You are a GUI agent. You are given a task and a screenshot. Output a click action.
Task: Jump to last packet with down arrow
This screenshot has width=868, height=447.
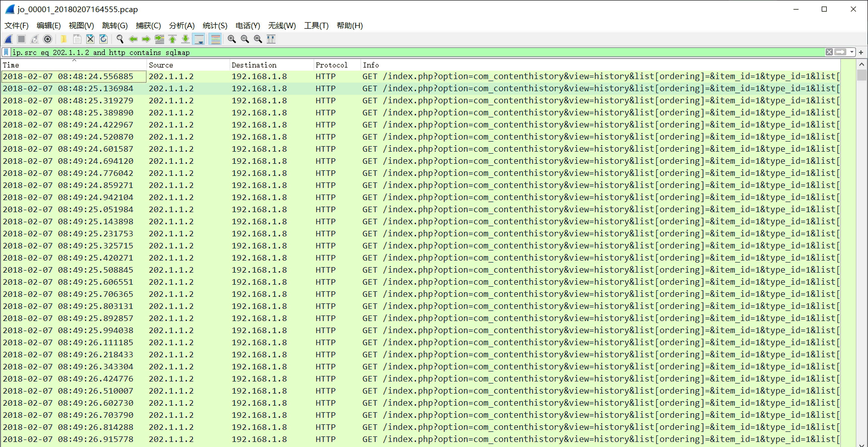[x=185, y=39]
